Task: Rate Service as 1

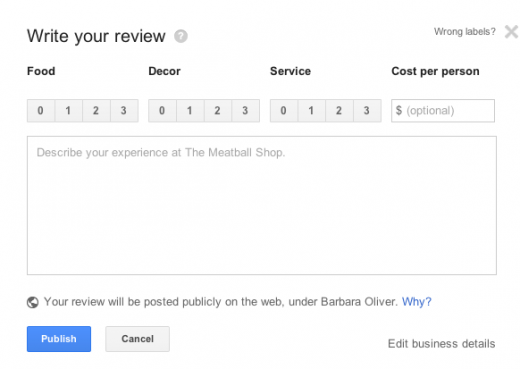Action: (311, 111)
